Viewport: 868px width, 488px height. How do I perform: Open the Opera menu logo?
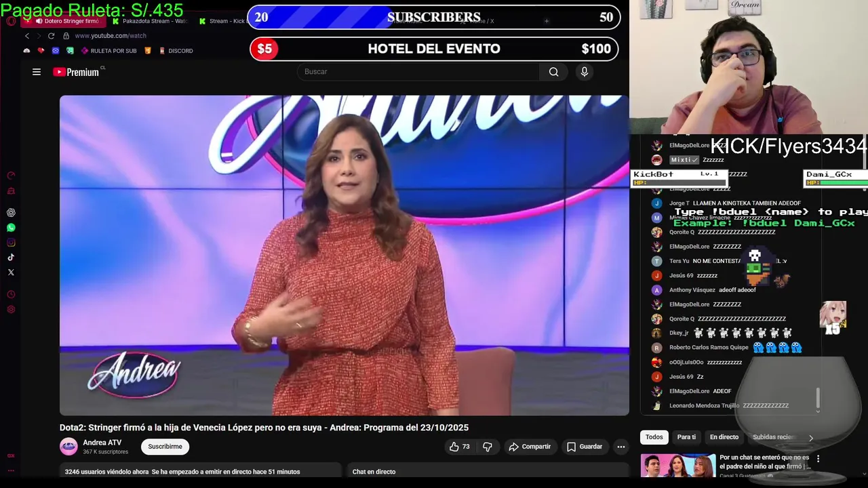click(x=11, y=21)
